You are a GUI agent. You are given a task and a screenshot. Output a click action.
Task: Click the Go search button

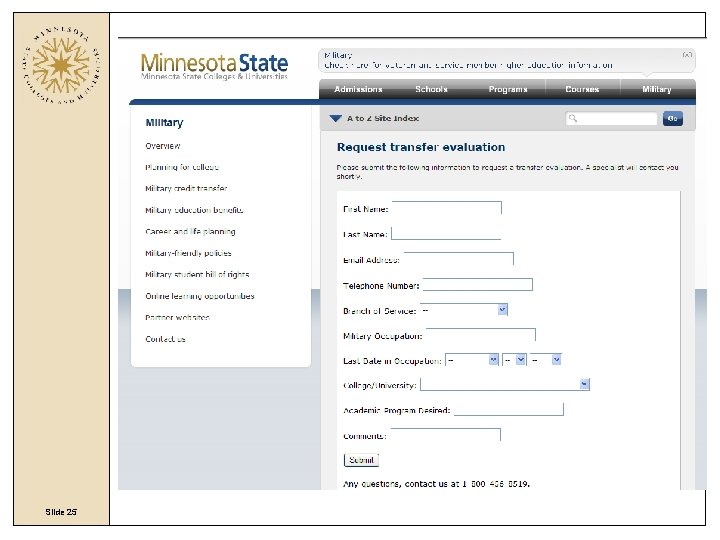coord(673,118)
